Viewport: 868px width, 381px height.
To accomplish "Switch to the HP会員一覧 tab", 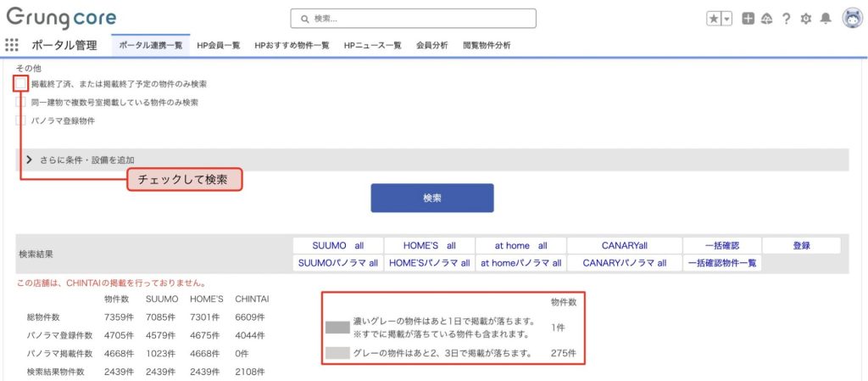I will [x=219, y=46].
